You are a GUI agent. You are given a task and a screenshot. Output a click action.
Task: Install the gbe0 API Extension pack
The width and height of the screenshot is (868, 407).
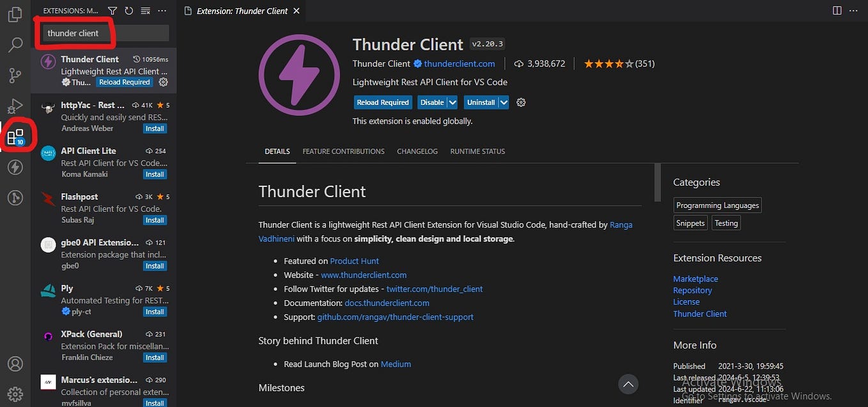pyautogui.click(x=155, y=266)
